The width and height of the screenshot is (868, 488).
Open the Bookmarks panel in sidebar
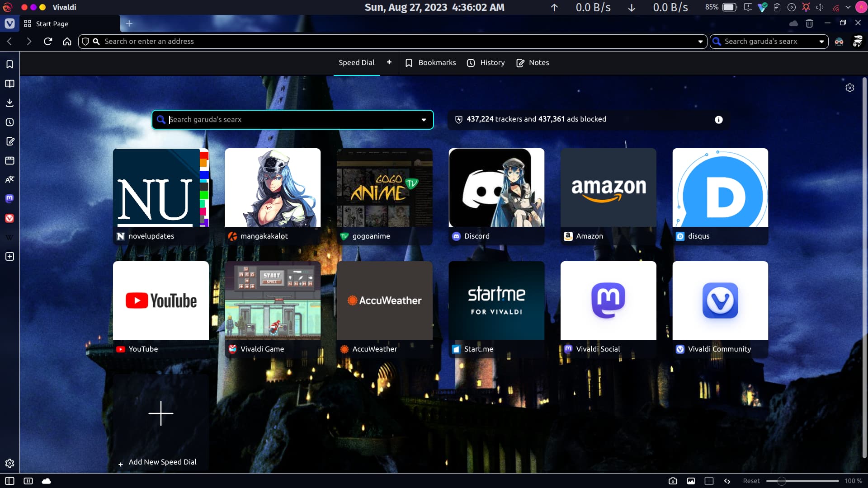(x=9, y=64)
